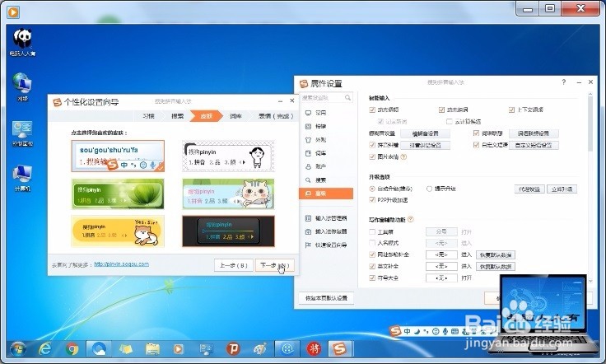Click the help icon beside 写作窗辅助功能 heading
This screenshot has height=364, width=606.
[410, 219]
